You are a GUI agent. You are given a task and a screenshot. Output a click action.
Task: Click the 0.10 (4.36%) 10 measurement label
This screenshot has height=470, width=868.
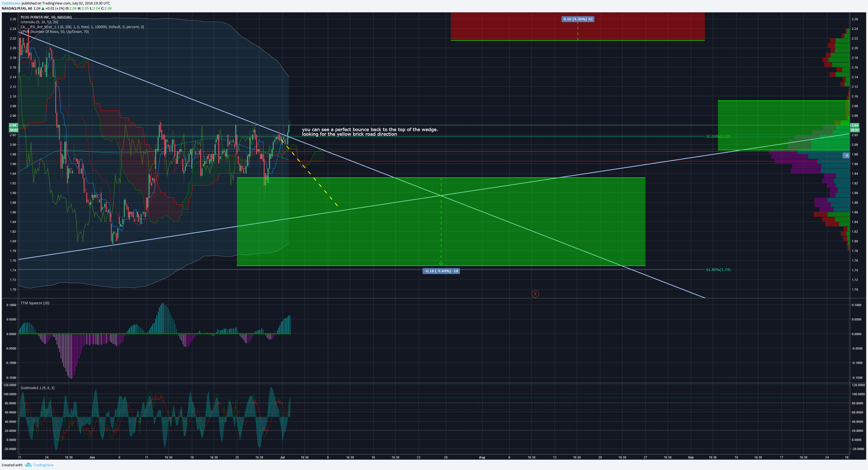click(578, 19)
